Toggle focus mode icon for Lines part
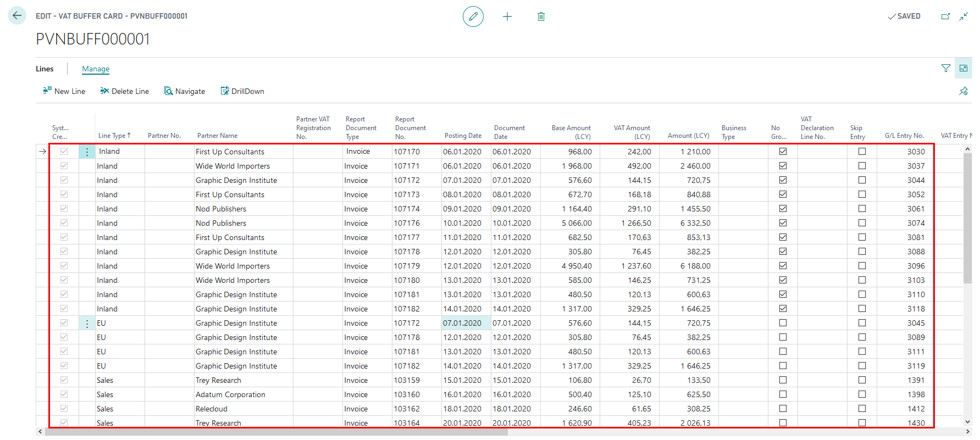 pos(964,68)
